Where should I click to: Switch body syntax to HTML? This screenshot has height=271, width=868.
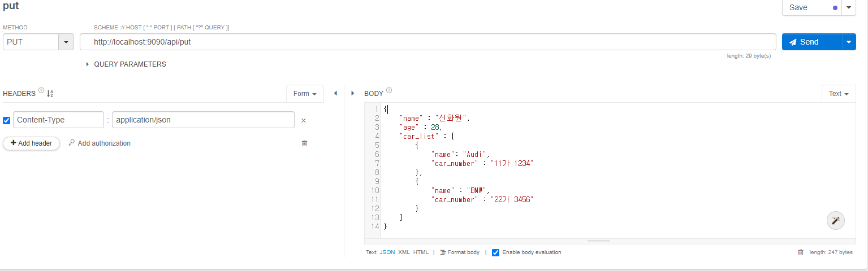click(421, 252)
